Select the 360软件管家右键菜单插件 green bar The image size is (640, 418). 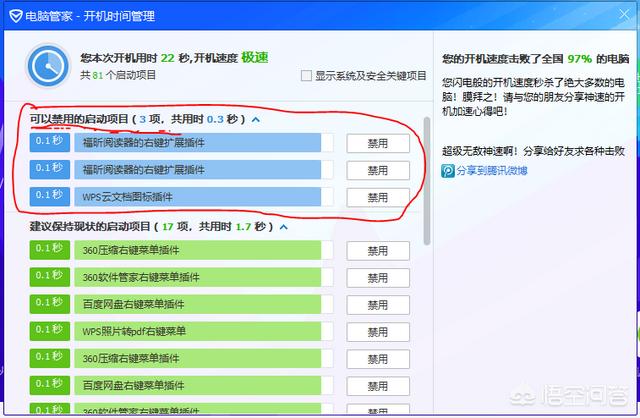click(x=200, y=277)
